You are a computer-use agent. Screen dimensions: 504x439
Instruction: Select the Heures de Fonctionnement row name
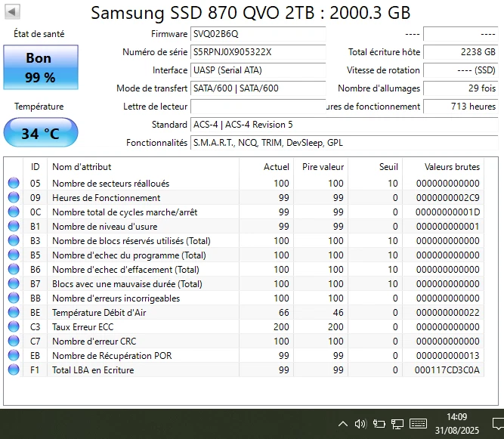point(106,198)
